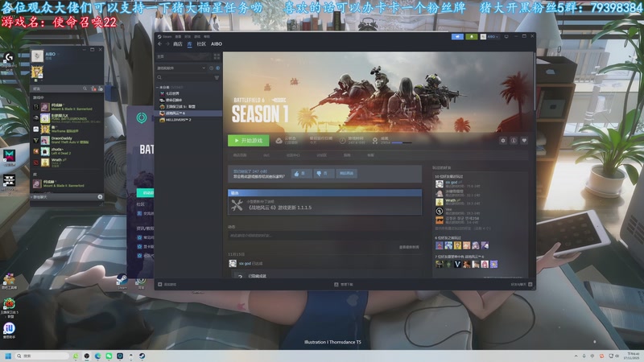
Task: Open the game info icon
Action: [x=514, y=141]
